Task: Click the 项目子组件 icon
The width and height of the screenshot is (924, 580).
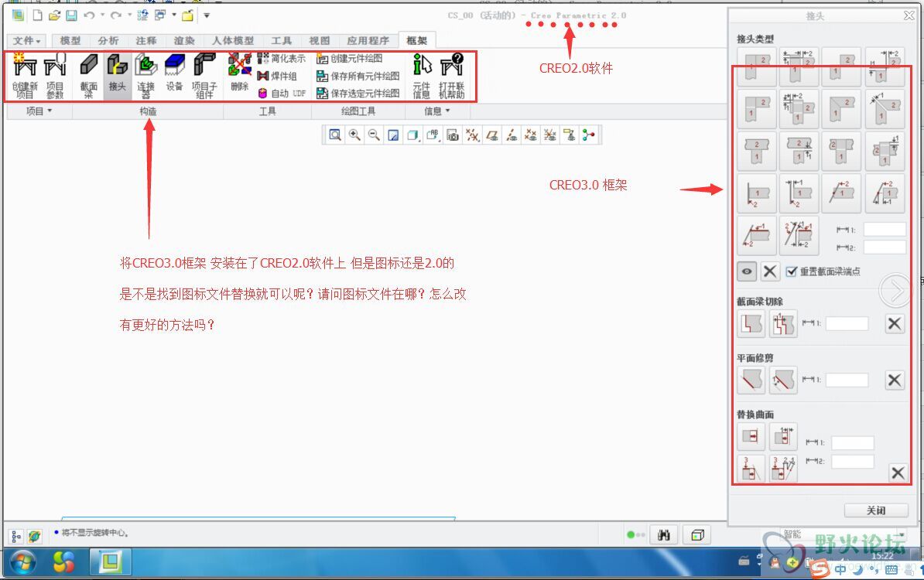Action: [x=204, y=75]
